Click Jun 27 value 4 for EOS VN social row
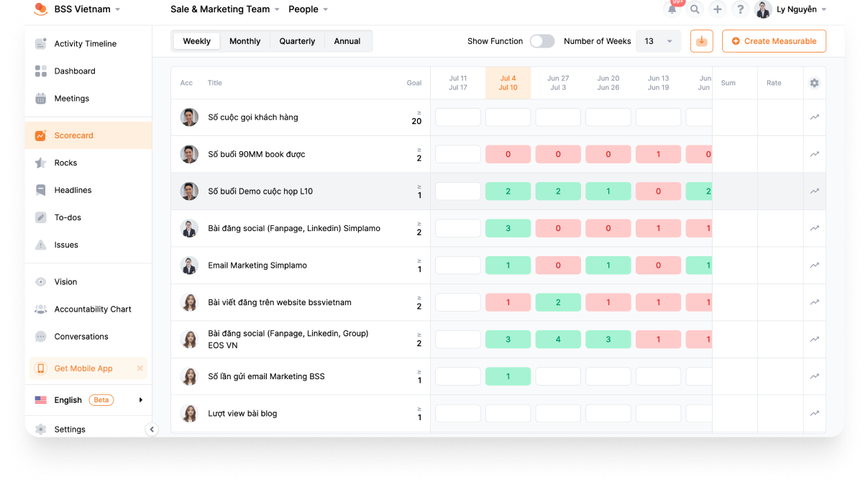This screenshot has height=485, width=868. pos(558,340)
